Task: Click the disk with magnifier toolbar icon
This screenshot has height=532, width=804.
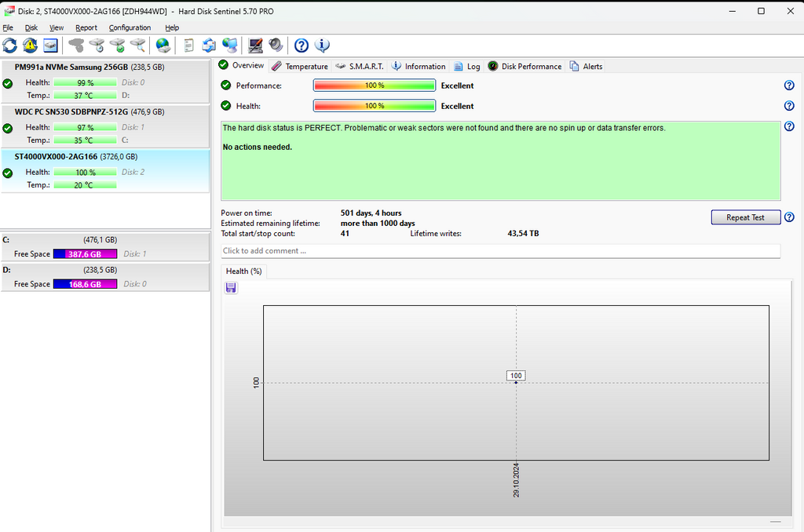Action: pos(138,45)
